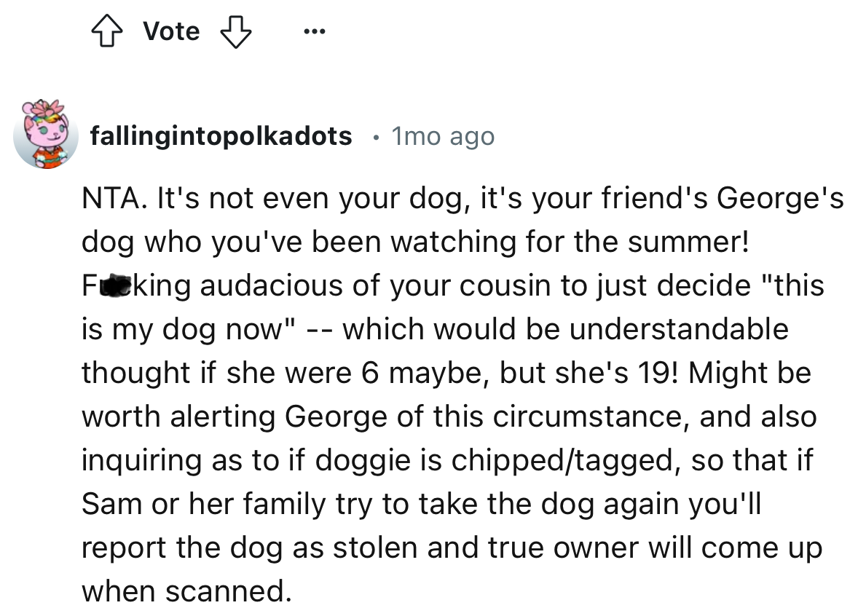Visit the fallingintopolkadots username profile link
The image size is (858, 616).
(x=221, y=135)
